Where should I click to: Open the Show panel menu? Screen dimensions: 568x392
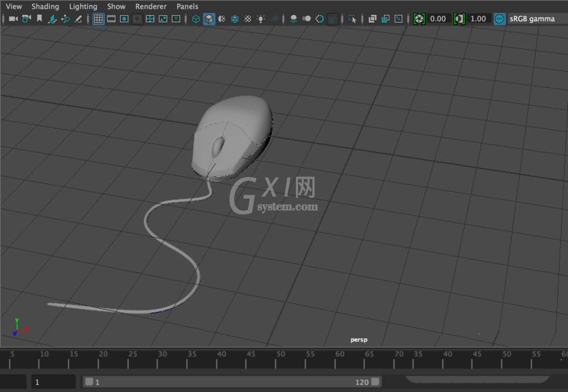(x=116, y=6)
